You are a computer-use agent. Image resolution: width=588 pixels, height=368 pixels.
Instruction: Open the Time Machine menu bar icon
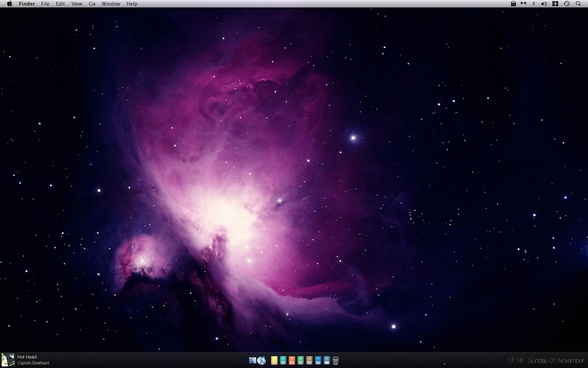pos(566,3)
